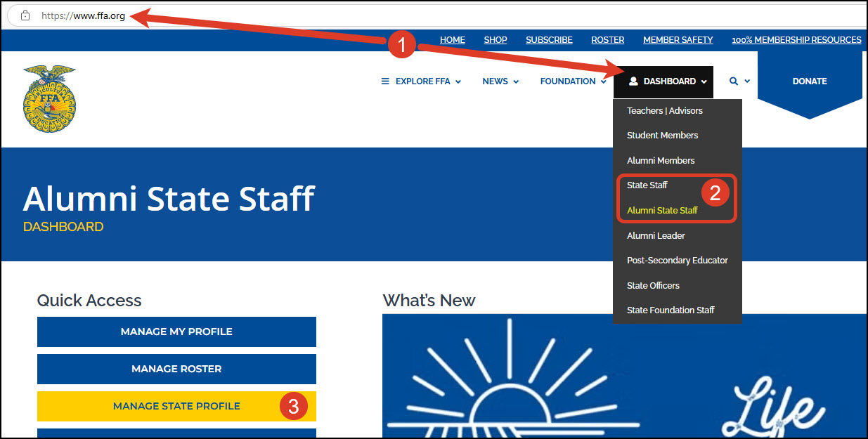The height and width of the screenshot is (439, 868).
Task: Open the MEMBER SAFETY link
Action: point(678,40)
